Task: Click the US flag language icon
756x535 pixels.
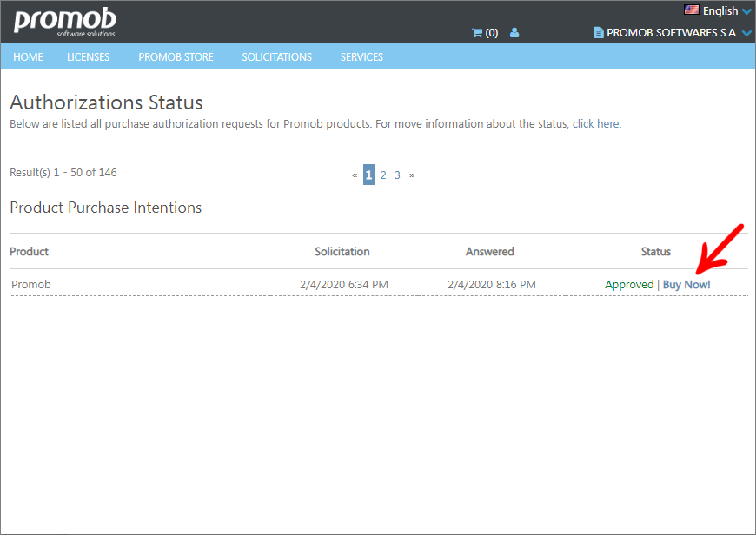Action: (692, 10)
